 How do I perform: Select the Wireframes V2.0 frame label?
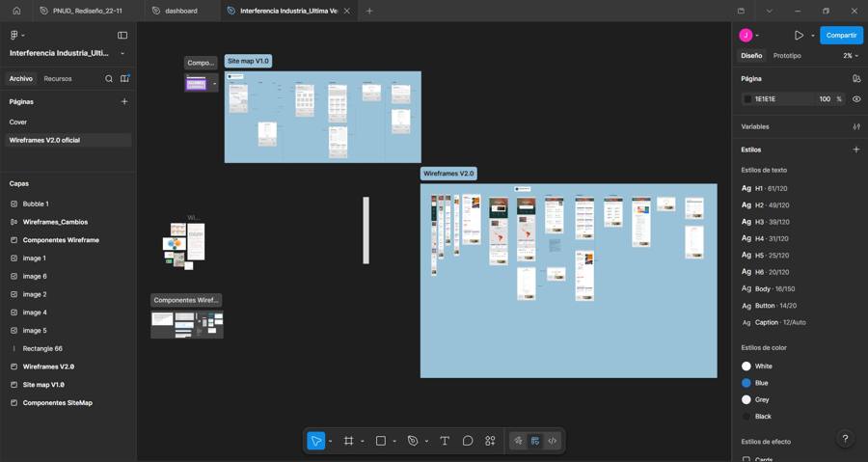point(448,174)
